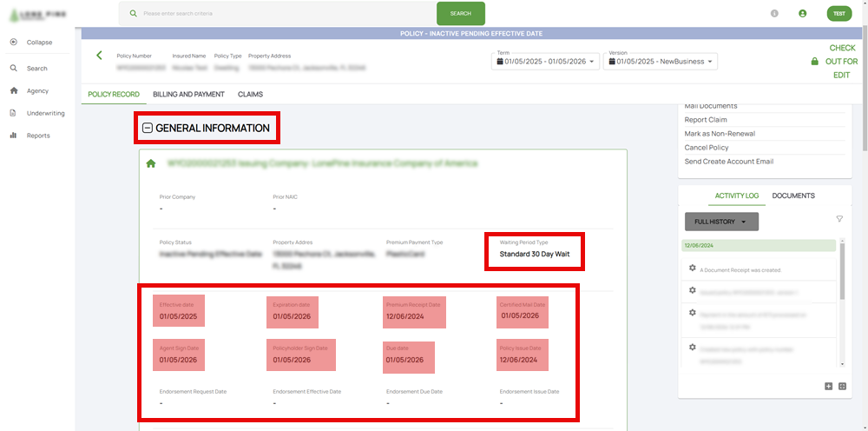The image size is (868, 431).
Task: Collapse the General Information section
Action: click(x=148, y=128)
